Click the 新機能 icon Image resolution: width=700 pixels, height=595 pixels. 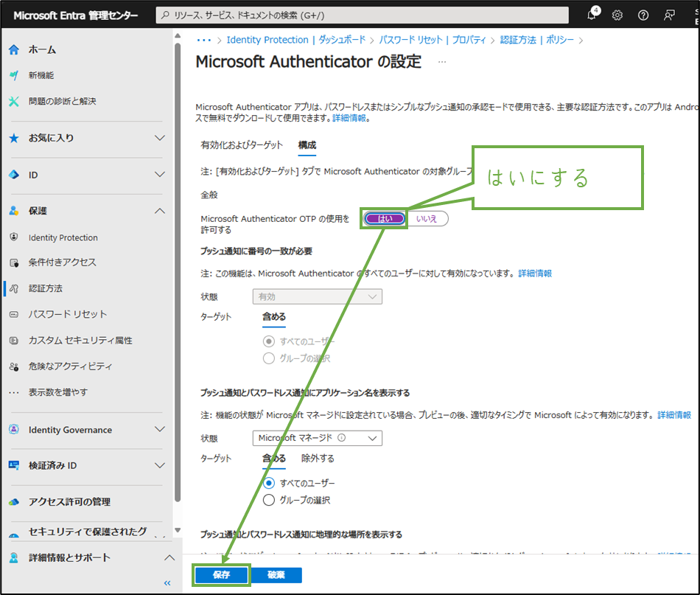(14, 75)
